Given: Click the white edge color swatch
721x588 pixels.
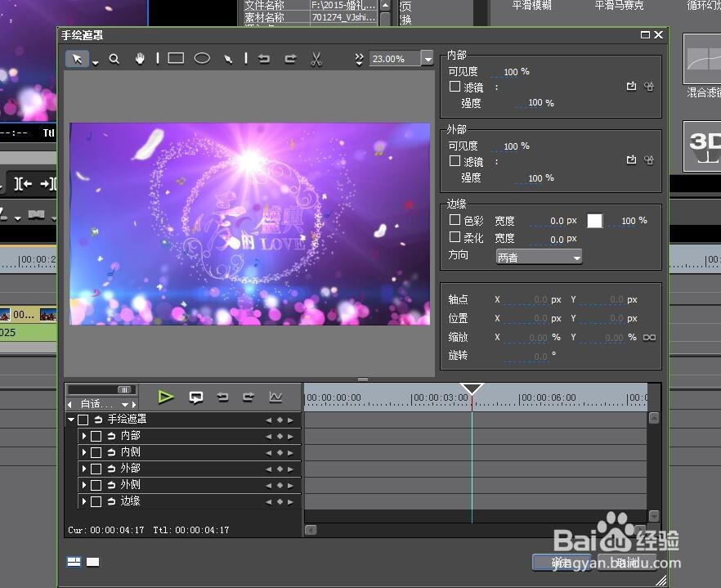Looking at the screenshot, I should pyautogui.click(x=594, y=221).
